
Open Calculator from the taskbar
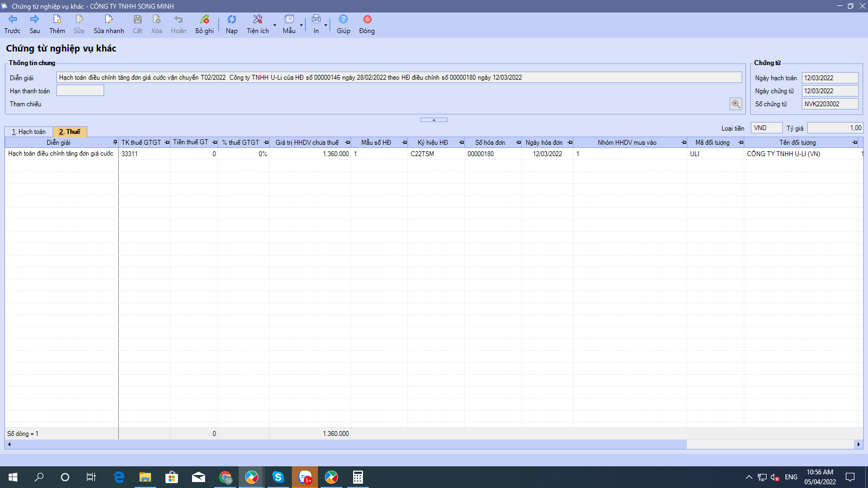point(358,477)
